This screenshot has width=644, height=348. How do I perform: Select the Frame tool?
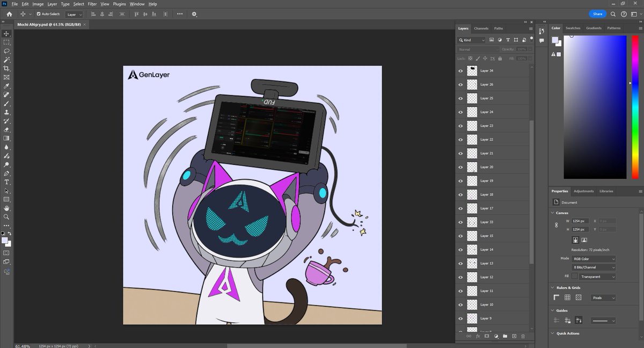(x=6, y=77)
